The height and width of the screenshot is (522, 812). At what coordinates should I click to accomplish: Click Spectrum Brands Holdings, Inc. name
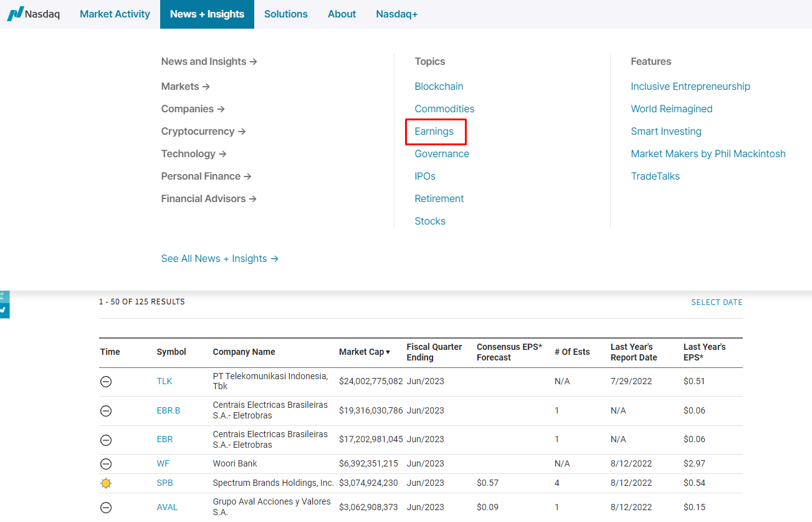tap(274, 483)
